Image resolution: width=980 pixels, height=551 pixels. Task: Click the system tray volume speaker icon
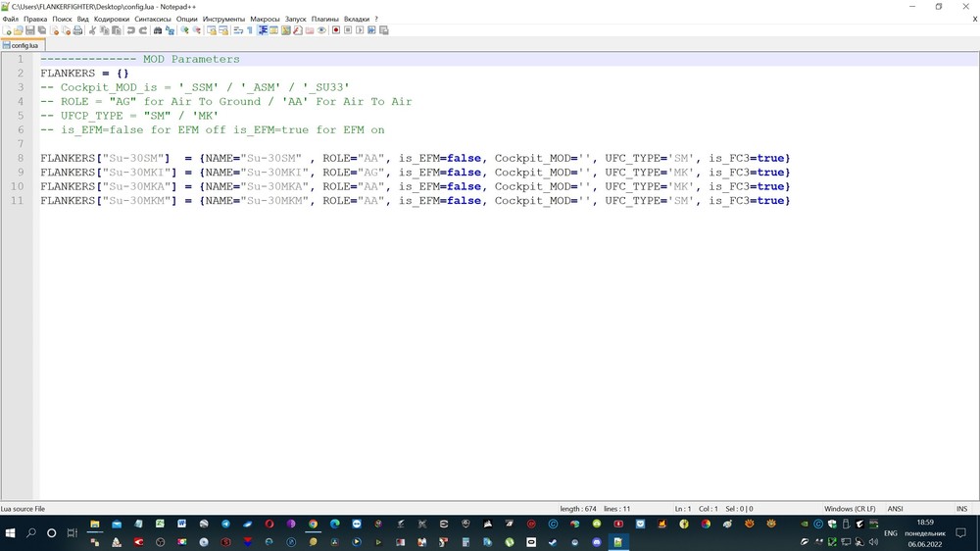(873, 542)
